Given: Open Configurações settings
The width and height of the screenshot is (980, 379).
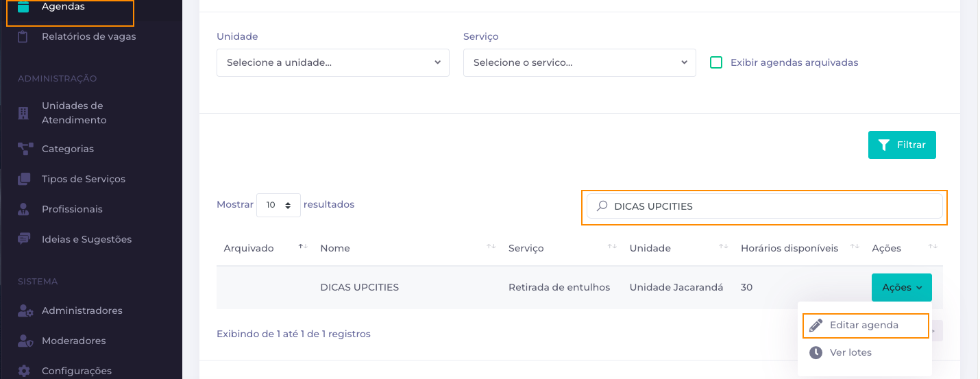Looking at the screenshot, I should (x=77, y=371).
